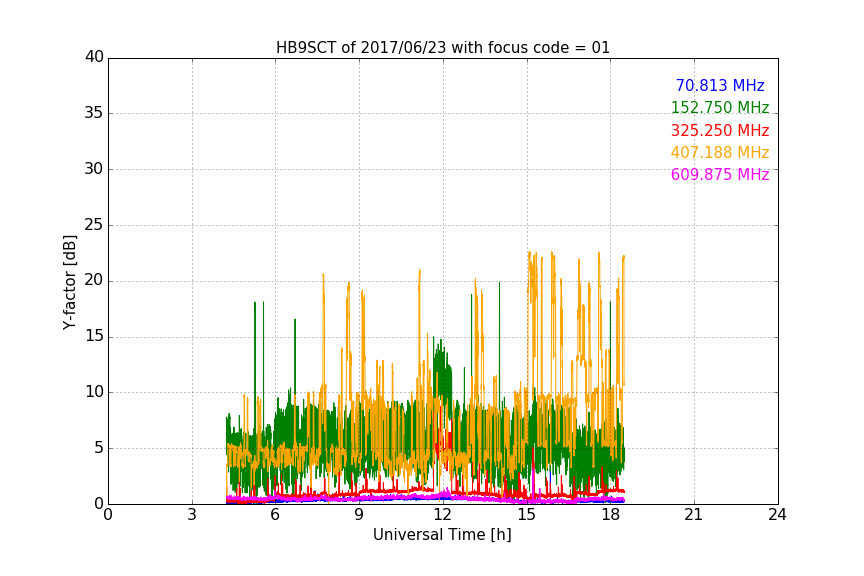This screenshot has height=576, width=864.
Task: Click the y-axis tick label 30
Action: (x=94, y=169)
